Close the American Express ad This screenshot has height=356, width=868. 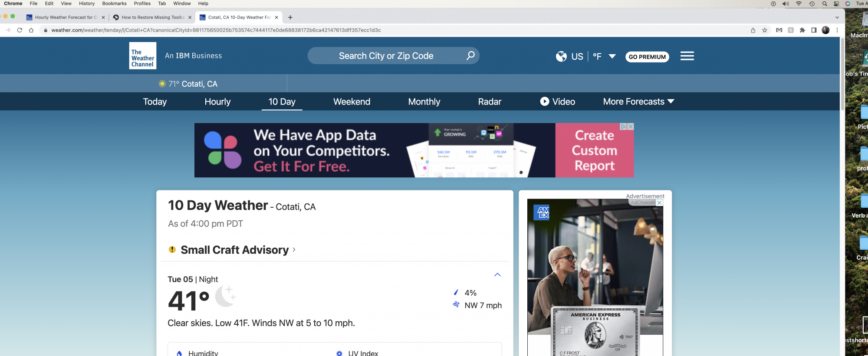[660, 202]
